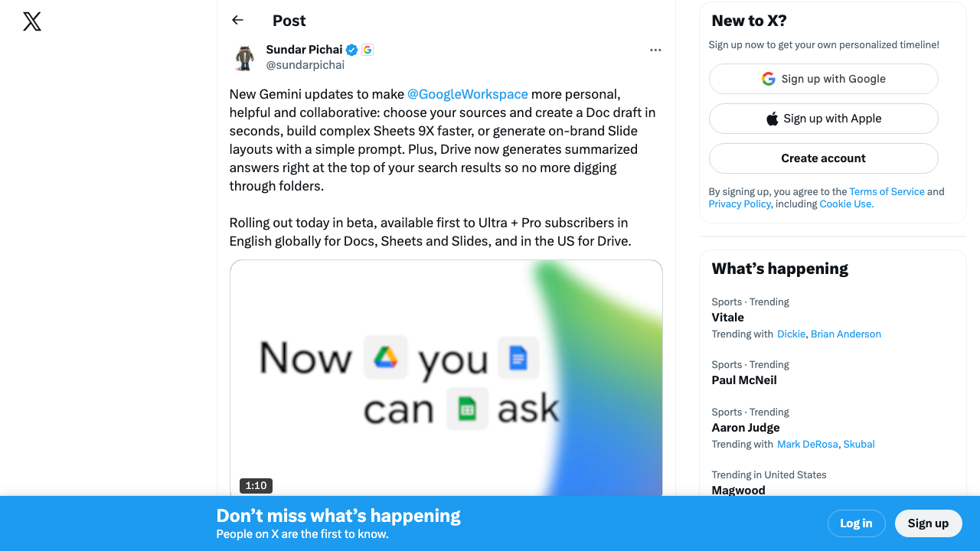Click the Apple logo in sign-up button
Screen dimensions: 980x551
click(x=772, y=119)
